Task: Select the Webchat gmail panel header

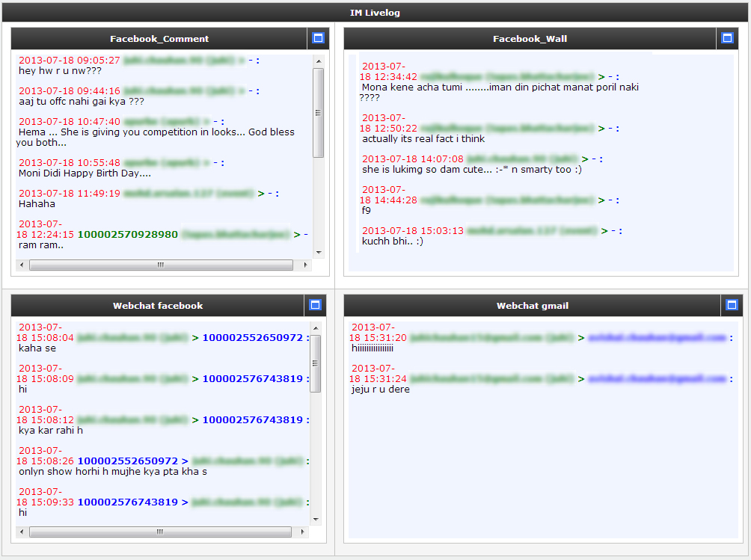Action: coord(533,306)
